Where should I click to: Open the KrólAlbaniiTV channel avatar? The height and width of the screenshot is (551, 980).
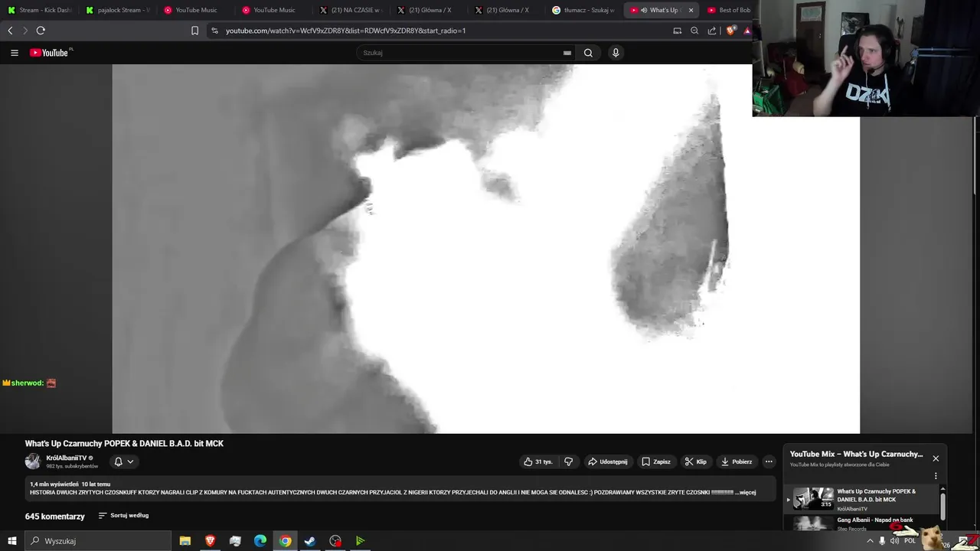pyautogui.click(x=32, y=461)
